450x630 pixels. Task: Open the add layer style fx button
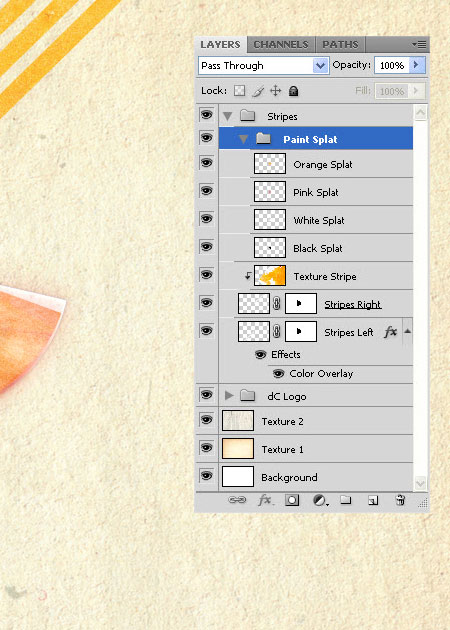click(265, 500)
